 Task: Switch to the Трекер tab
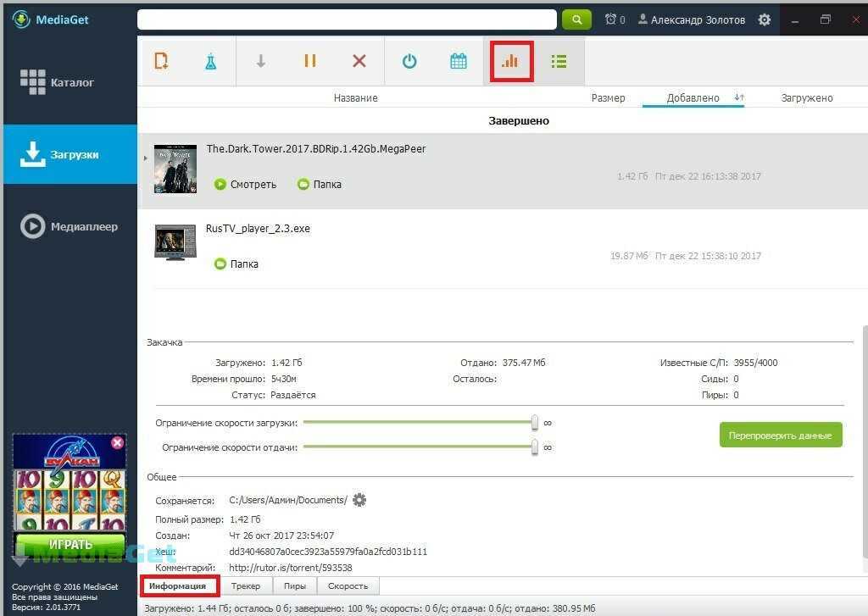pos(246,585)
